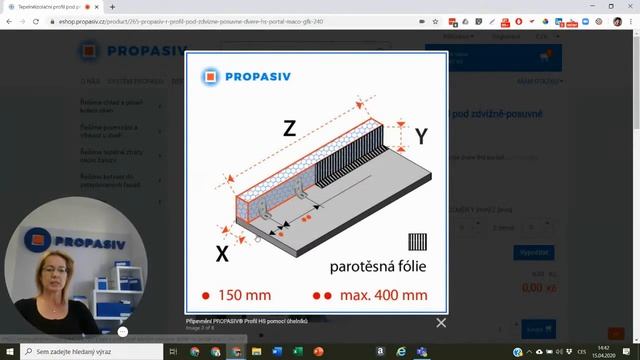640x360 pixels.
Task: Open the Google Drive extension icon
Action: pyautogui.click(x=465, y=22)
